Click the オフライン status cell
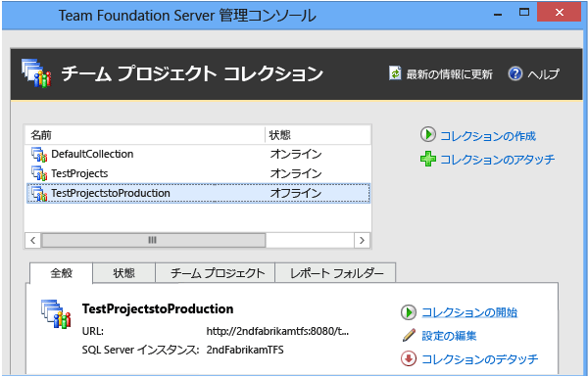 [x=296, y=193]
